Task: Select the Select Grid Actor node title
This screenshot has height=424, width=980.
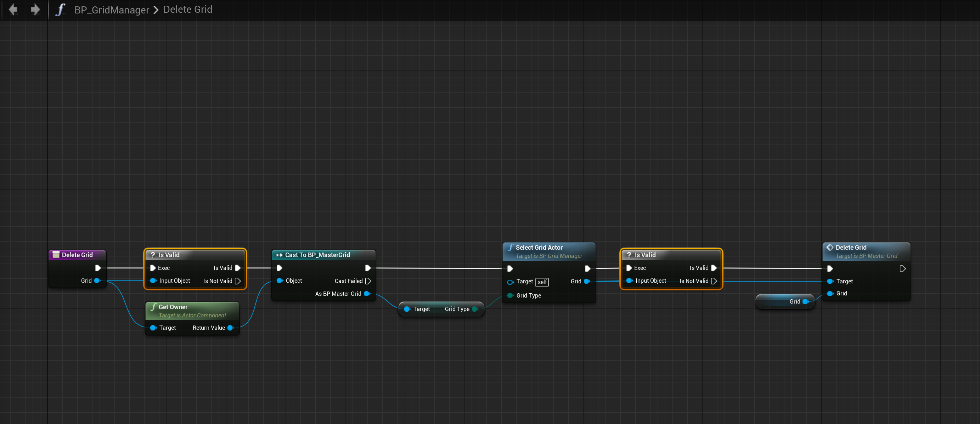Action: click(539, 248)
